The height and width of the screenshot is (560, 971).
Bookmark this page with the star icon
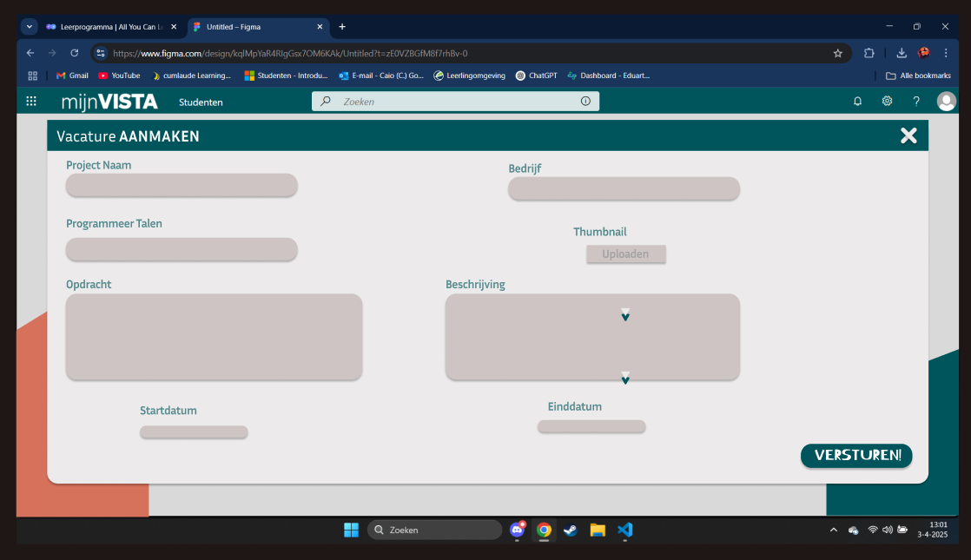pyautogui.click(x=837, y=53)
